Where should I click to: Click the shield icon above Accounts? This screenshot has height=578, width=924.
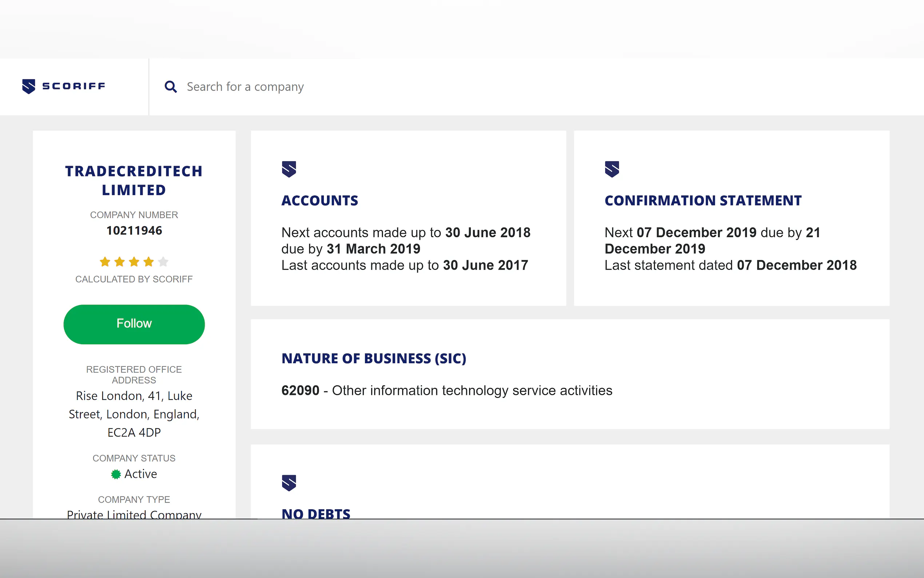289,169
